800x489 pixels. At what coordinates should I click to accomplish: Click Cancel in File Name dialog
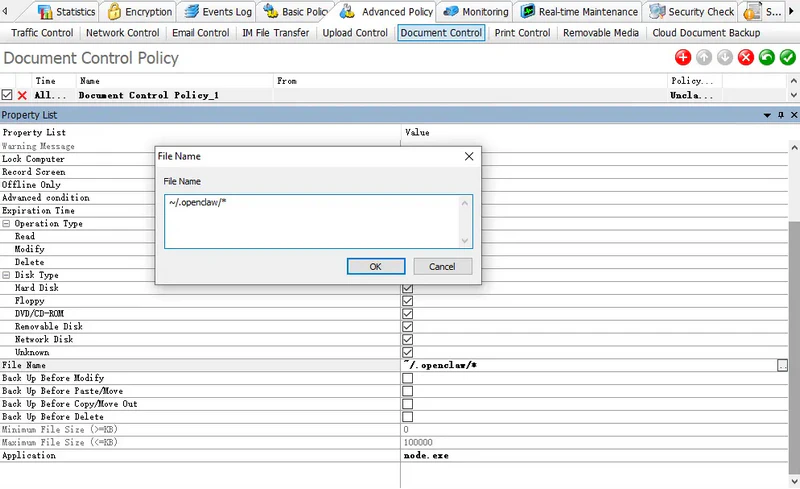[x=442, y=266]
